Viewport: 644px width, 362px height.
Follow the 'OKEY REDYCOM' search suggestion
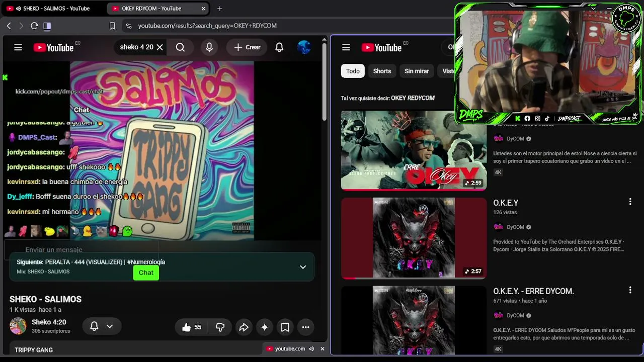(413, 98)
